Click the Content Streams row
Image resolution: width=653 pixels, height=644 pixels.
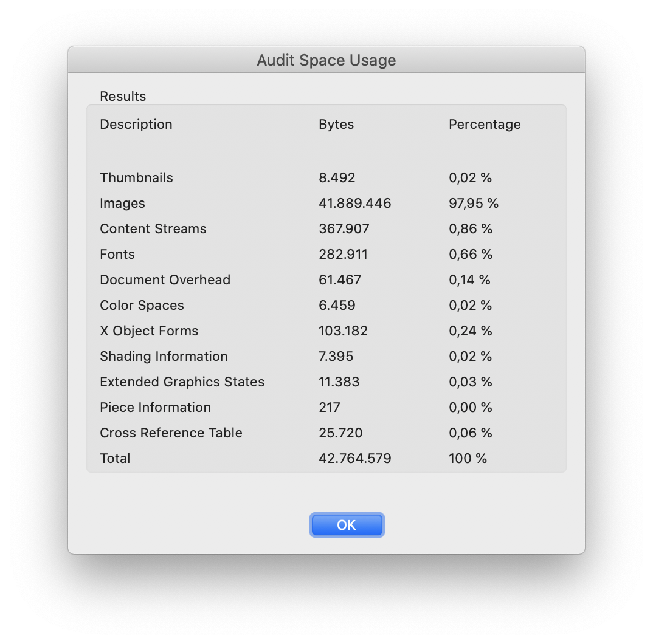pyautogui.click(x=153, y=228)
